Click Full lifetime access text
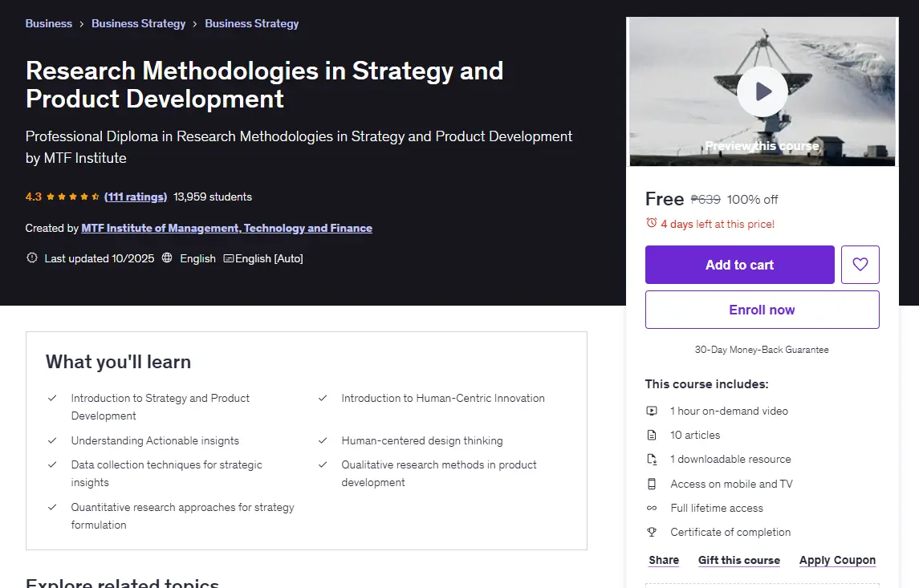Screen dimensions: 919x588 pos(717,508)
